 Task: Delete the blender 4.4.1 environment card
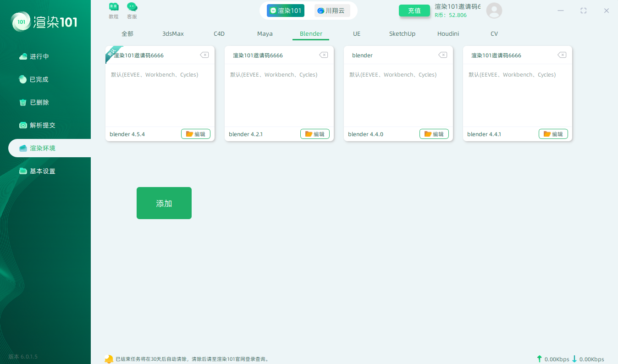point(562,55)
